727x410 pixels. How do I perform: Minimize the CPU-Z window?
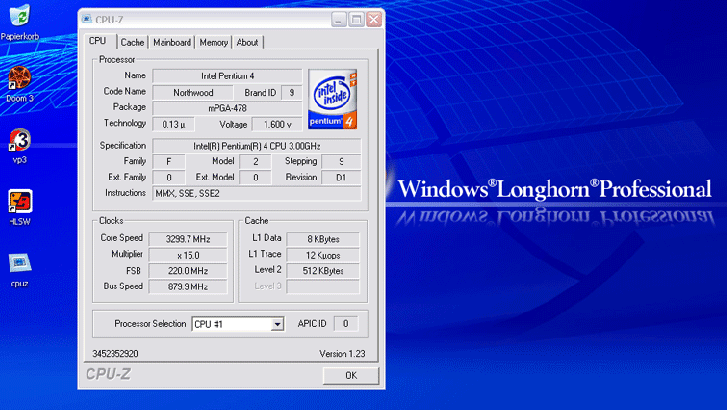[x=338, y=19]
